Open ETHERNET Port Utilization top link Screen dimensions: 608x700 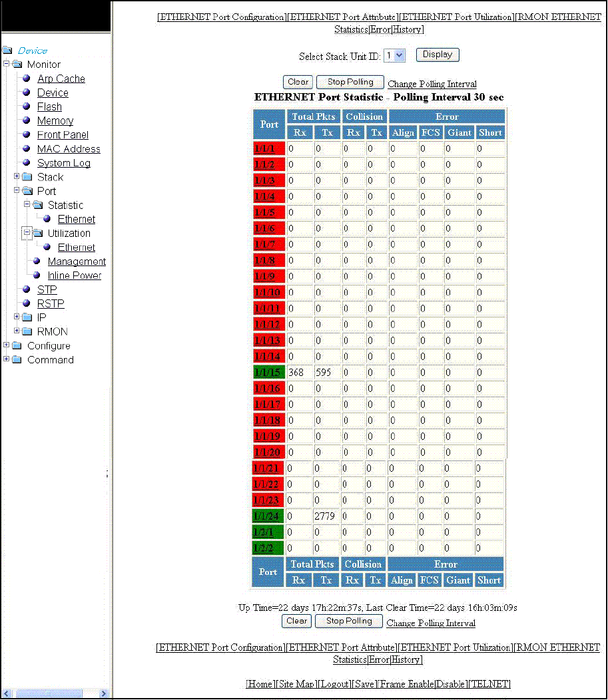[457, 17]
